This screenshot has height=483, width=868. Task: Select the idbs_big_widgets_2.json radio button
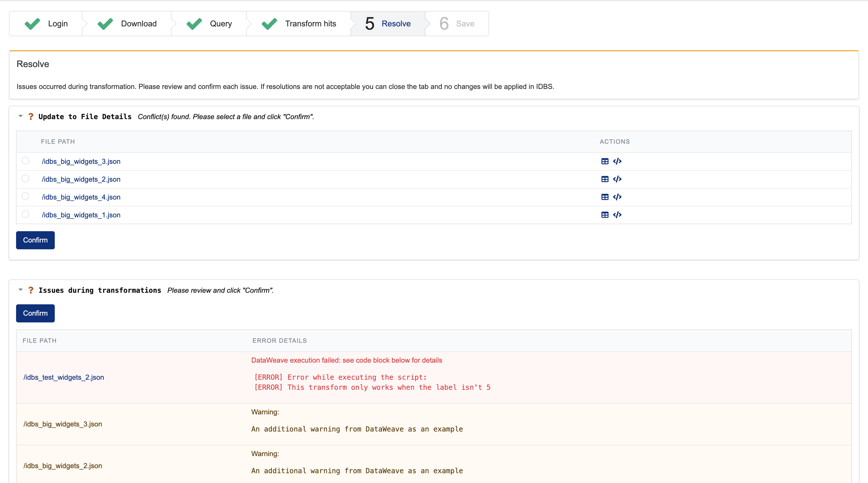pyautogui.click(x=25, y=179)
